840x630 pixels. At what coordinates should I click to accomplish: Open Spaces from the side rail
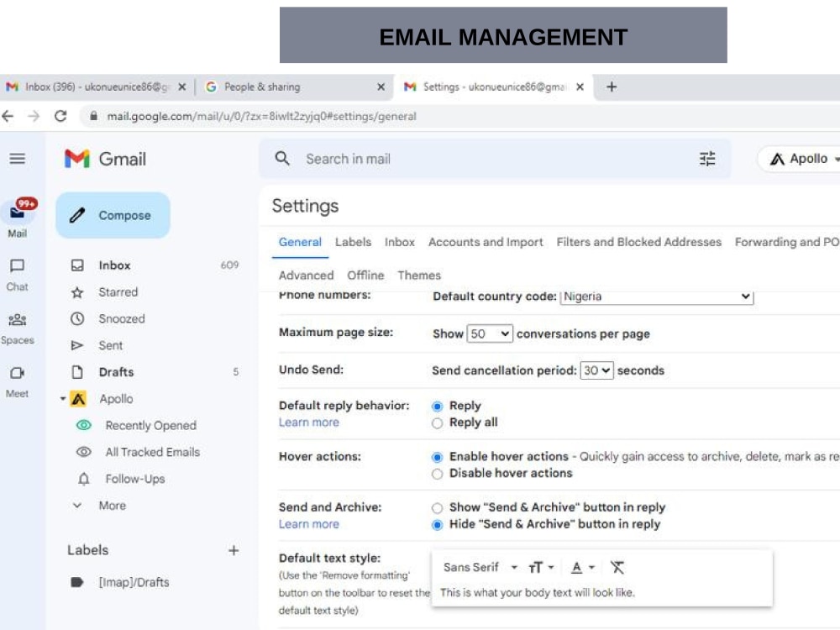tap(17, 328)
